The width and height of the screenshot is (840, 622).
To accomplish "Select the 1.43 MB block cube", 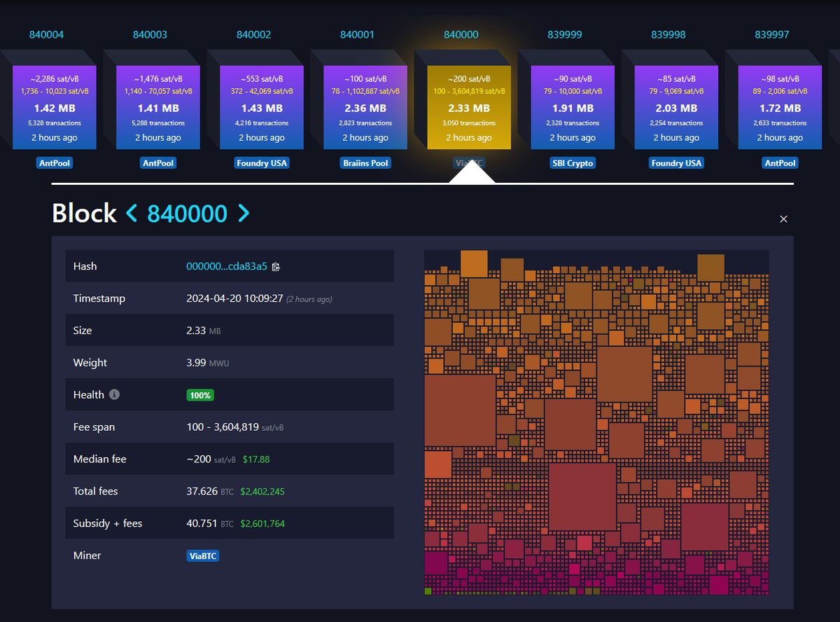I will pos(262,107).
